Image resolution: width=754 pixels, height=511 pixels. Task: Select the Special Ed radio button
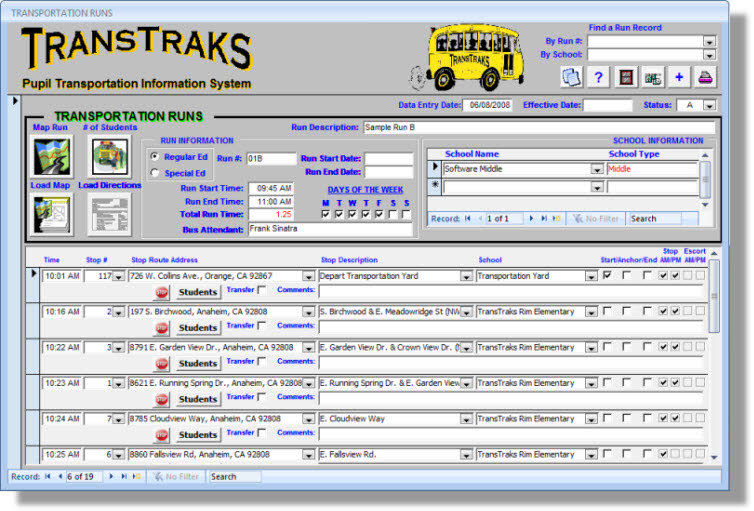[x=154, y=173]
